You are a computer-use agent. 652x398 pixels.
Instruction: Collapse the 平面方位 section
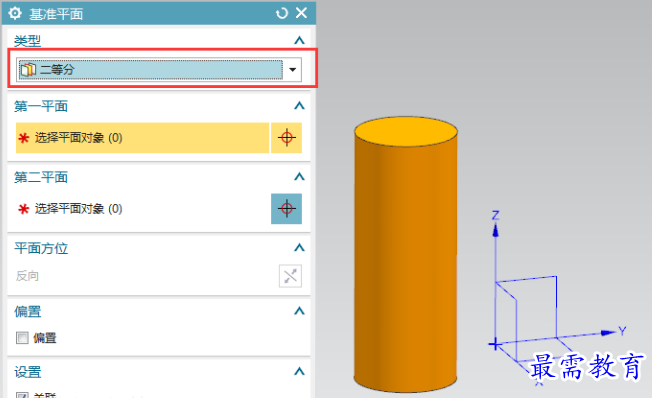299,248
